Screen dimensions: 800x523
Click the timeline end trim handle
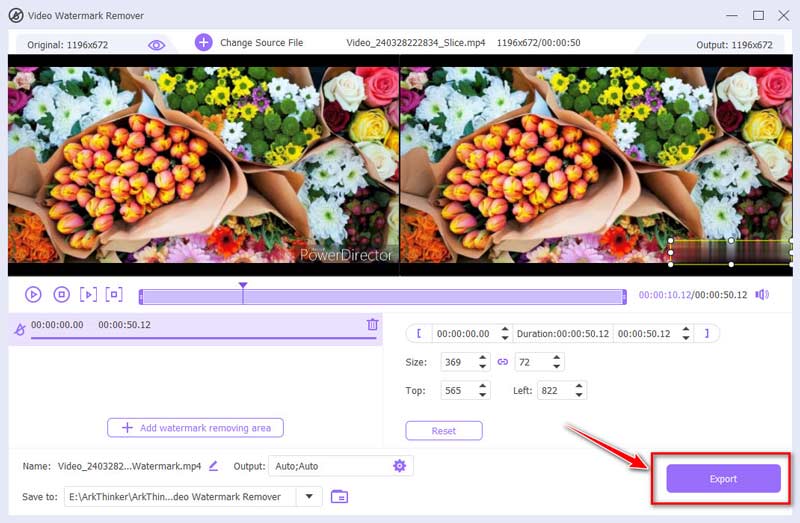624,296
